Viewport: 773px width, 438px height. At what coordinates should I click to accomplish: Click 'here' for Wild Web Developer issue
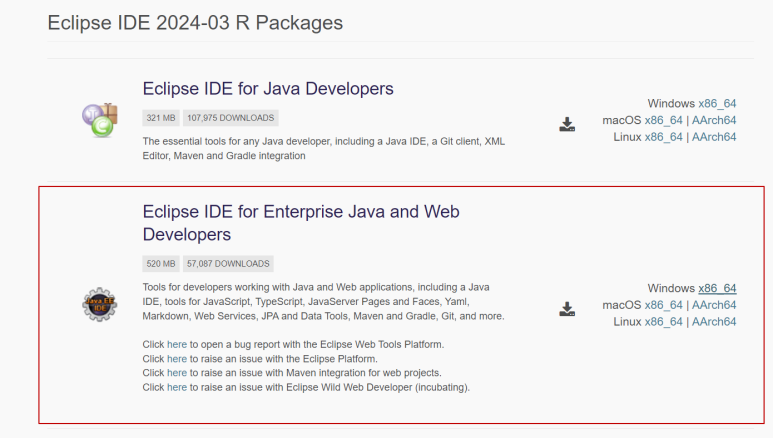[x=177, y=387]
